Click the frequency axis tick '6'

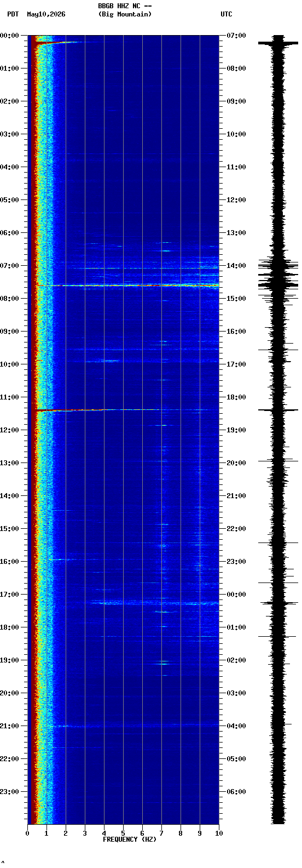click(142, 833)
